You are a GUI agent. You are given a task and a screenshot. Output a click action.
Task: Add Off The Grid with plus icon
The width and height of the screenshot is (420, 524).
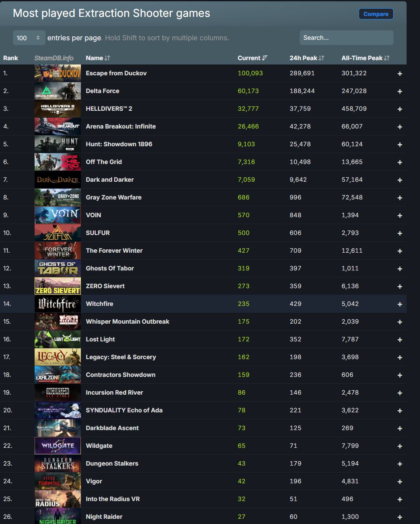[400, 162]
